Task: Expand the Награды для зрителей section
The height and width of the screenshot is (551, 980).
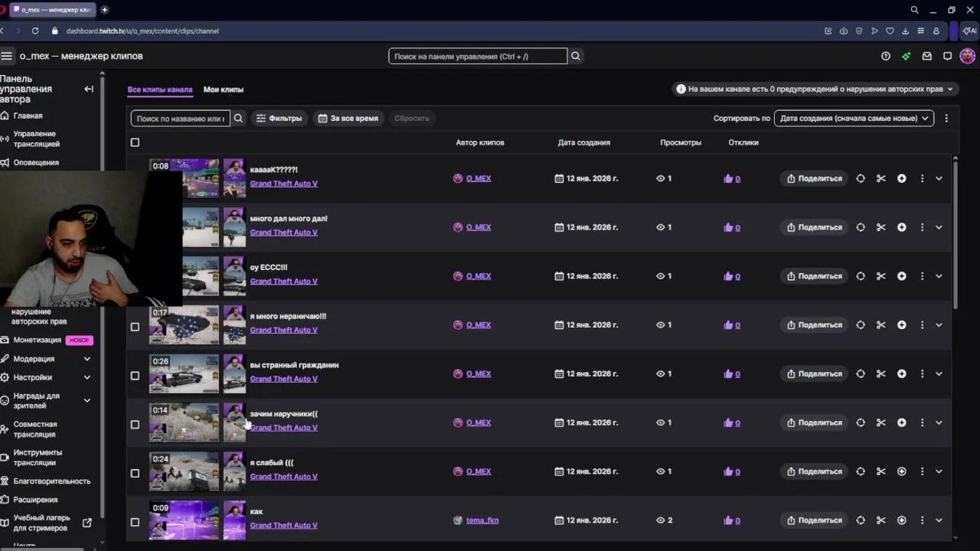Action: point(87,400)
